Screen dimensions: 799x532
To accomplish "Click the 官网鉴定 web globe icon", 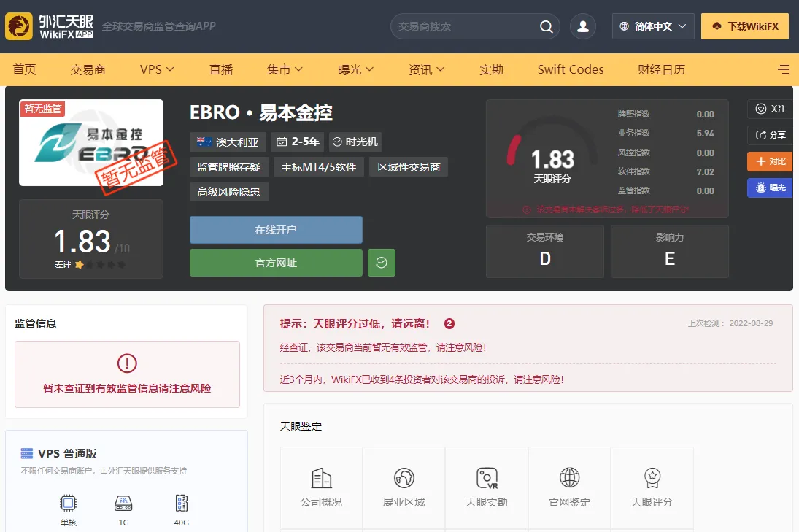I will coord(569,478).
